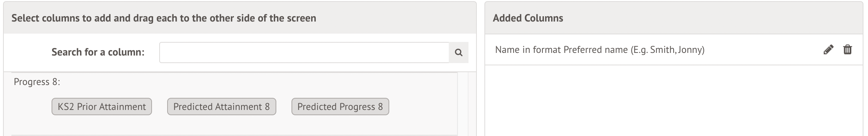Click the magnifying glass search icon
Image resolution: width=868 pixels, height=136 pixels.
pos(458,53)
